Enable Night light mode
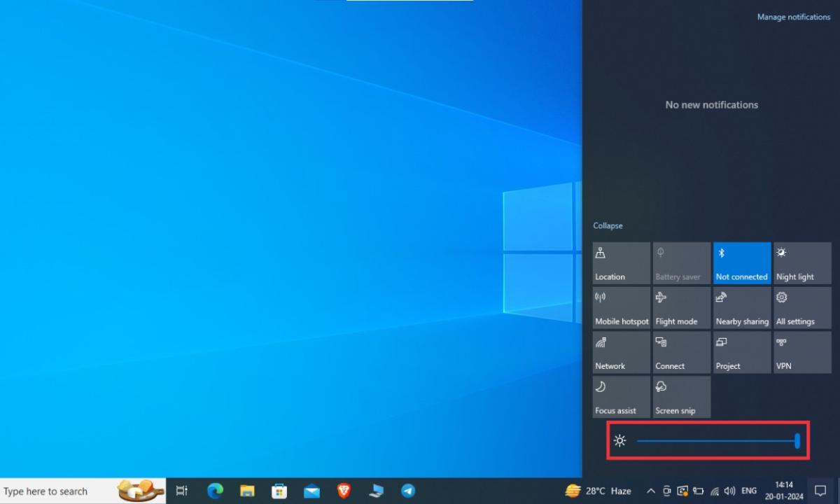 (x=801, y=262)
